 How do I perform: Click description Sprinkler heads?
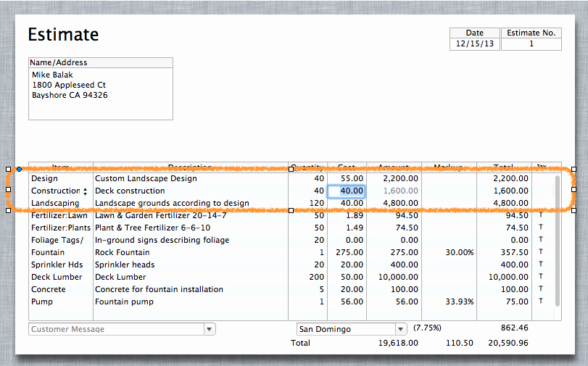pyautogui.click(x=125, y=265)
